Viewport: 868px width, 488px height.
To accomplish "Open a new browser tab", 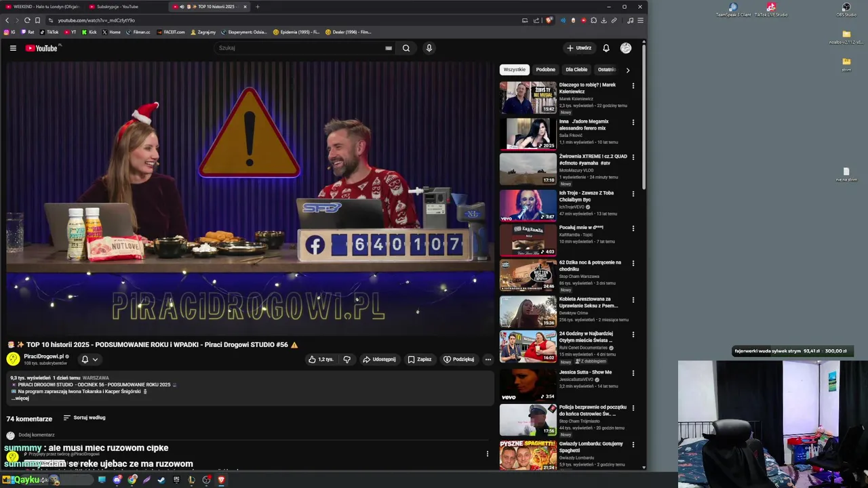I will tap(257, 7).
